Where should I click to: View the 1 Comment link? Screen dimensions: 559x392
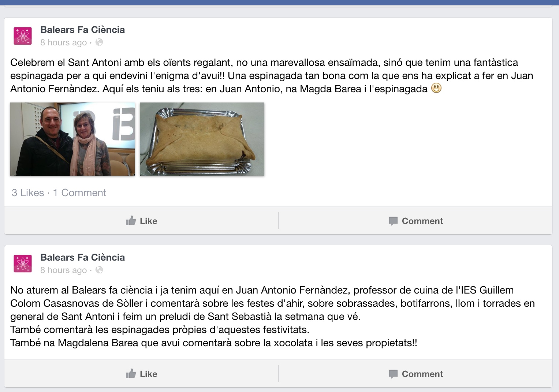click(x=79, y=193)
